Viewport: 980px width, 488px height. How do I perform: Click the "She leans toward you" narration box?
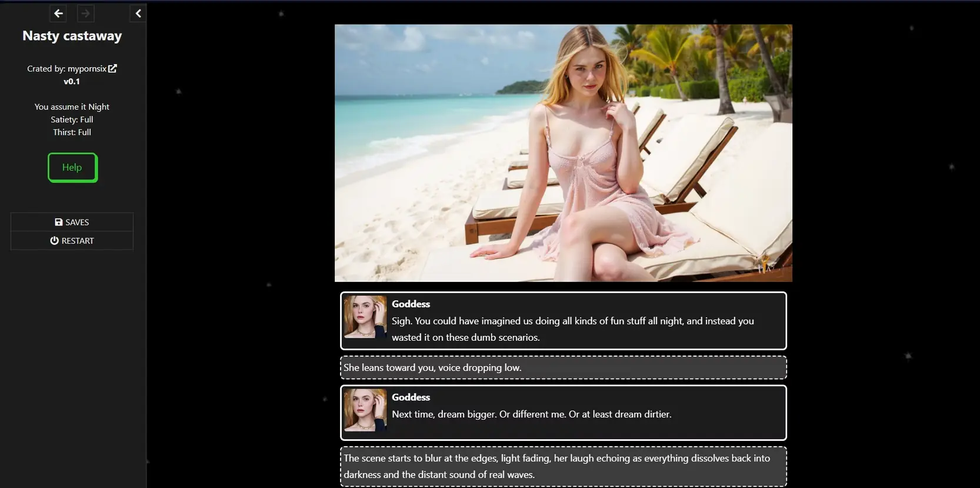click(563, 367)
